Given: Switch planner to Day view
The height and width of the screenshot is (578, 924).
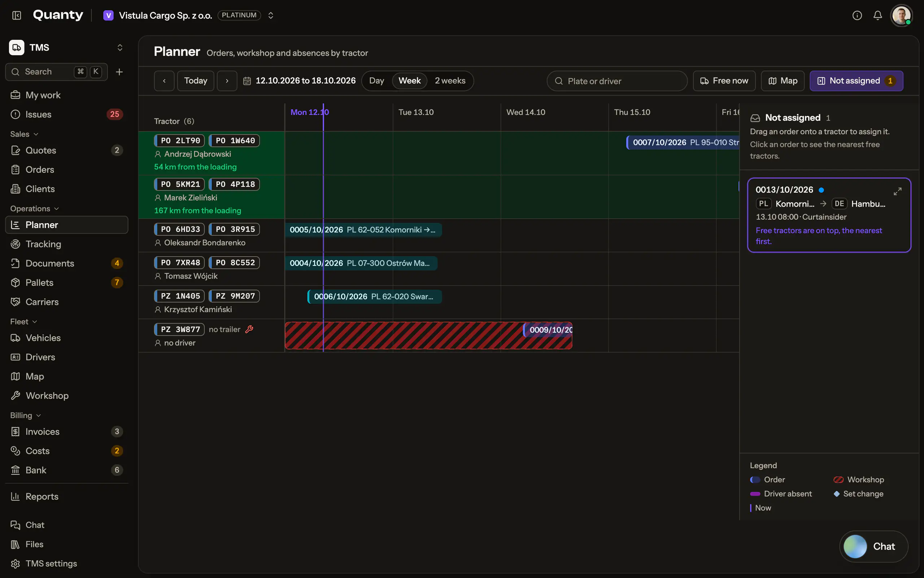Looking at the screenshot, I should tap(376, 81).
